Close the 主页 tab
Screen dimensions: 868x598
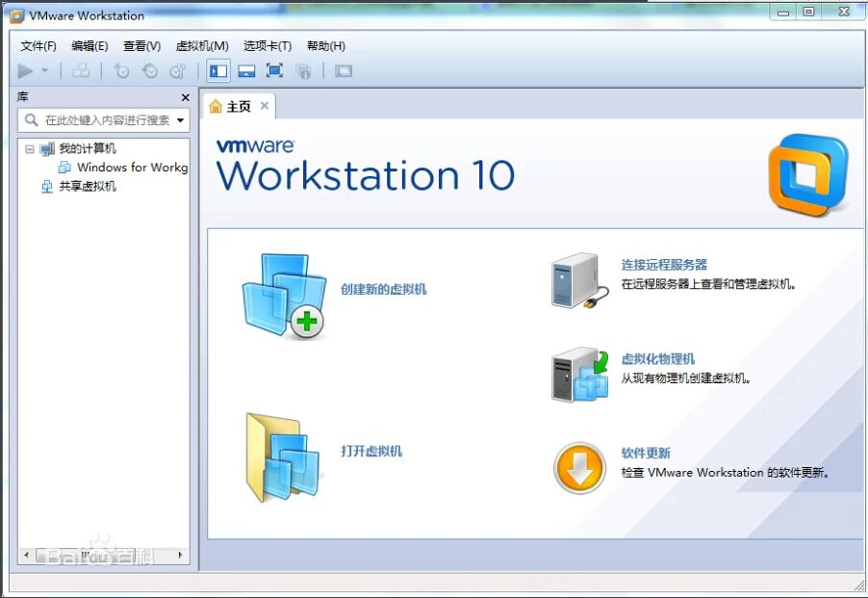265,105
